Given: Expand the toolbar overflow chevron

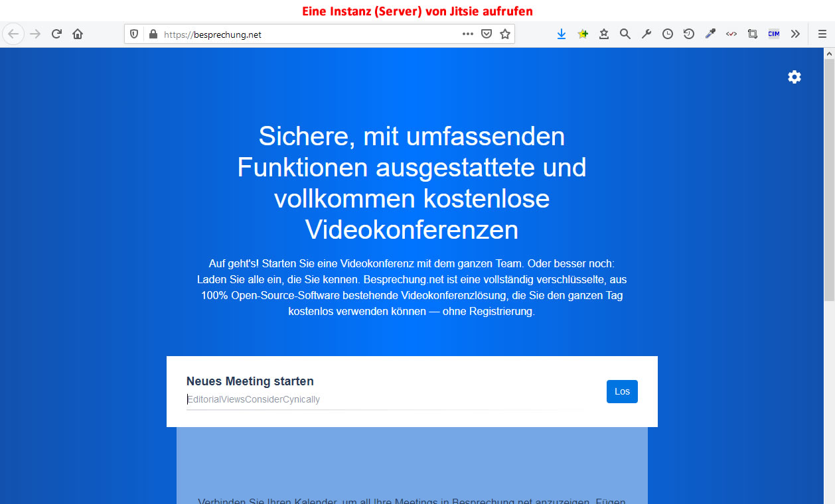Looking at the screenshot, I should [x=795, y=34].
